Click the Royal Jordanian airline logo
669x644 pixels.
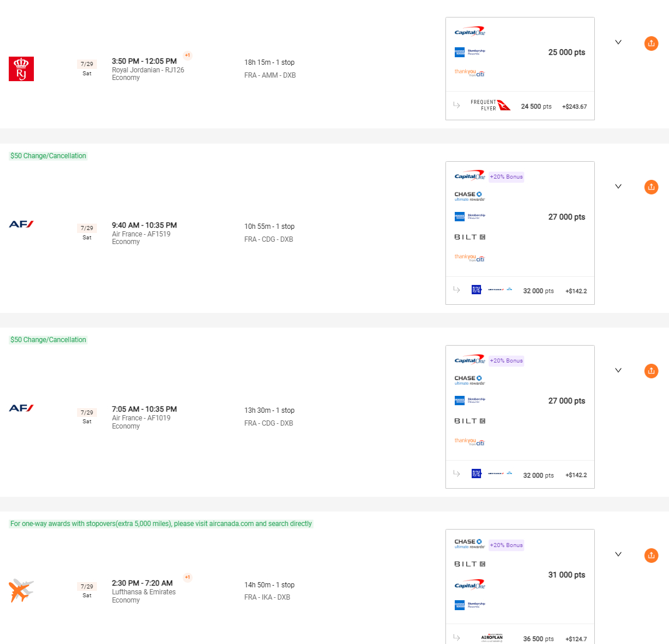pos(22,69)
